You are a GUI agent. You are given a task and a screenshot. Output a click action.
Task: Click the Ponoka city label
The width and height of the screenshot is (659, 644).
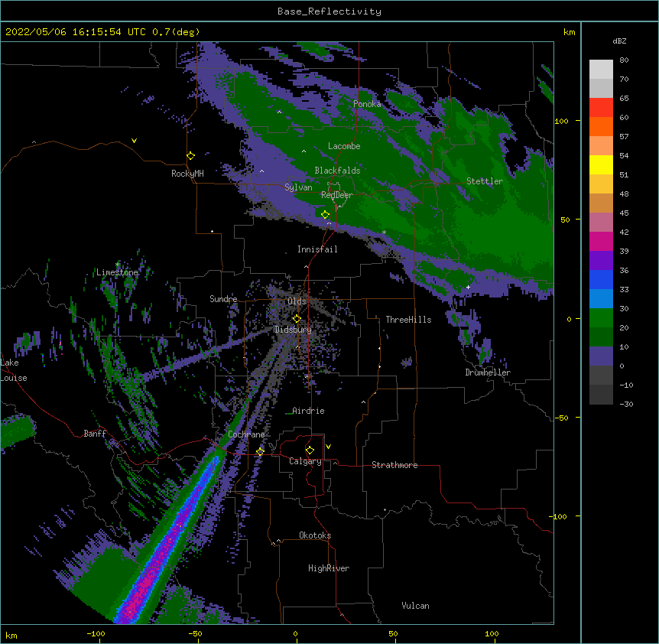pos(367,104)
